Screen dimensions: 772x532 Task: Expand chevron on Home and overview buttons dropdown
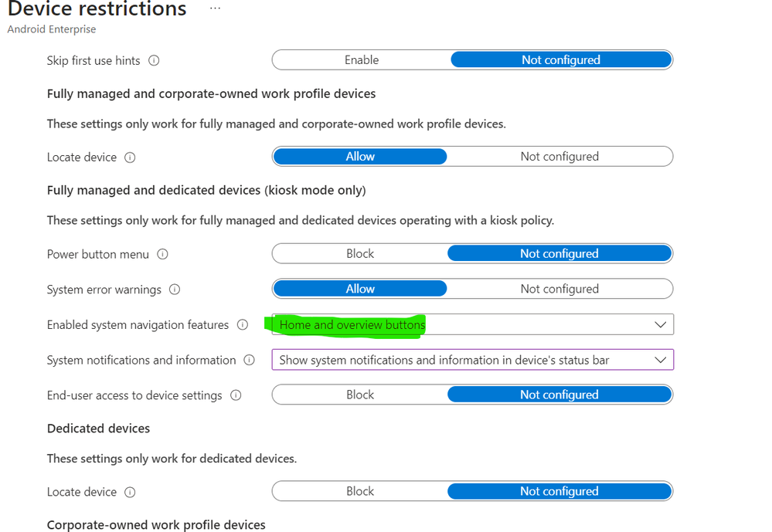(x=660, y=325)
